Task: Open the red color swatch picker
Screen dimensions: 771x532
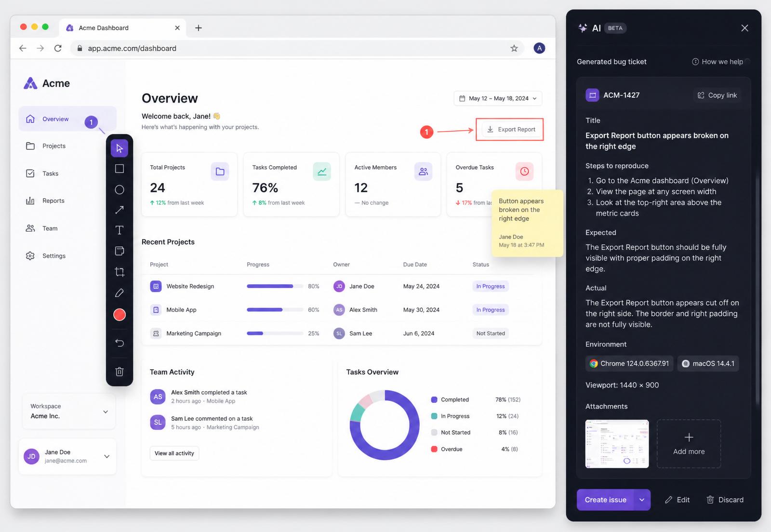Action: click(x=120, y=315)
